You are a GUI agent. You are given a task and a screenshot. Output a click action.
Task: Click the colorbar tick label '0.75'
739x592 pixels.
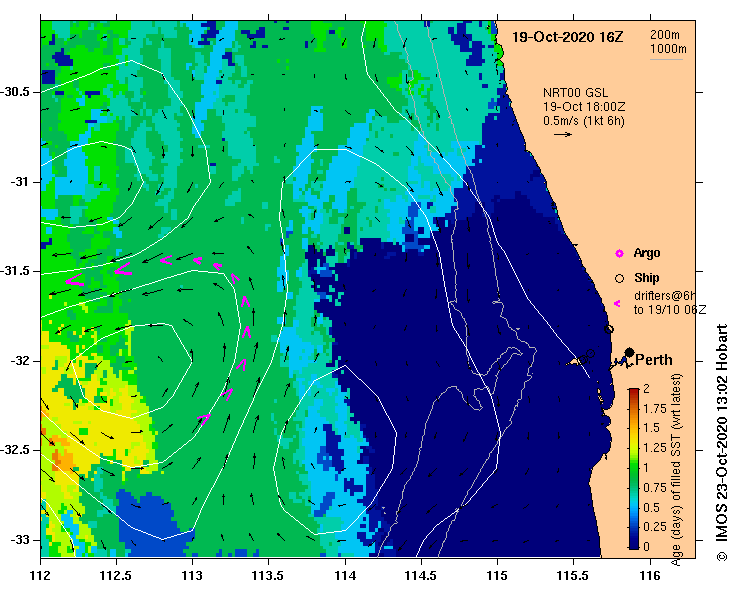[655, 488]
